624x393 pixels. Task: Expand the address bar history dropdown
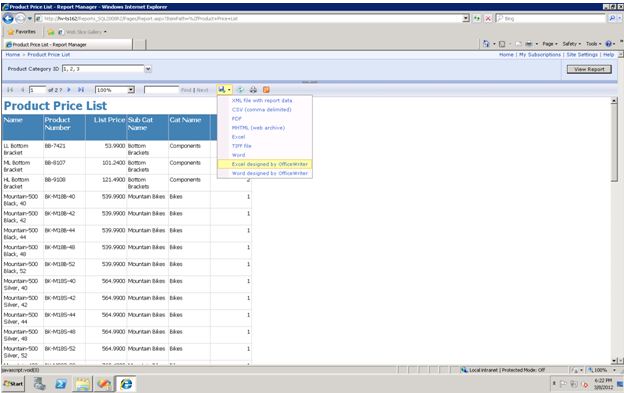pyautogui.click(x=466, y=19)
